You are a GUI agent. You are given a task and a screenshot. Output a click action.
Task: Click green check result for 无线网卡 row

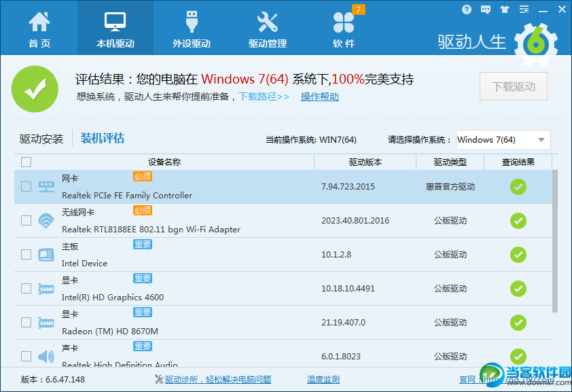tap(518, 221)
